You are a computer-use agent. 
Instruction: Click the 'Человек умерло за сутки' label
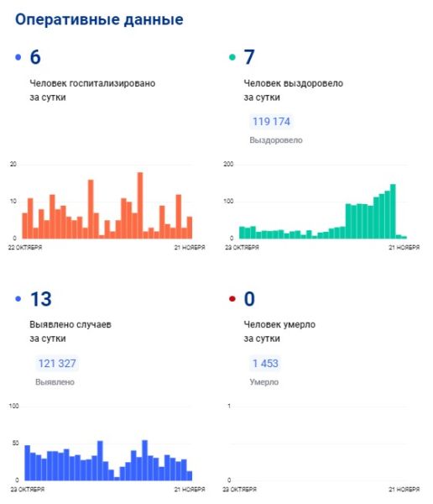[x=279, y=332]
